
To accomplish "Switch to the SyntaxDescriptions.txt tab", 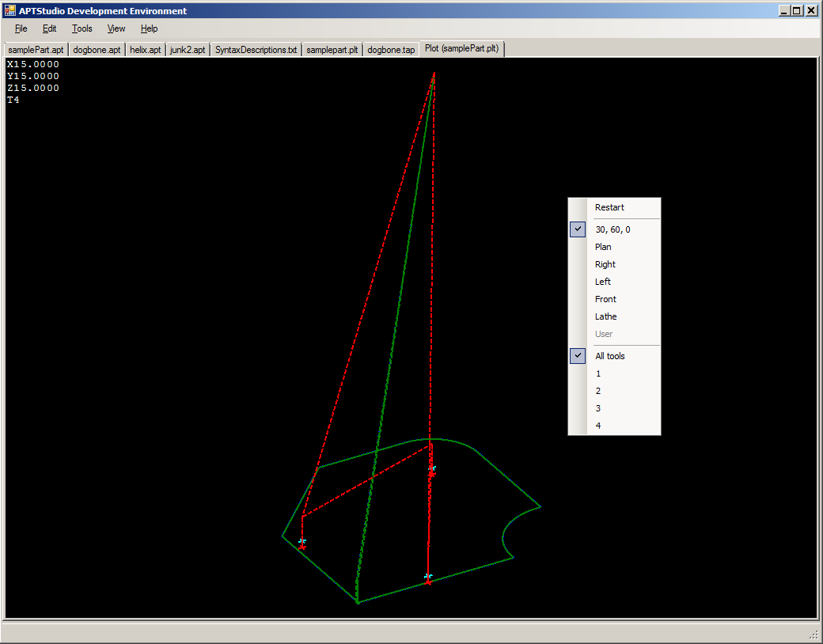I will pos(256,50).
